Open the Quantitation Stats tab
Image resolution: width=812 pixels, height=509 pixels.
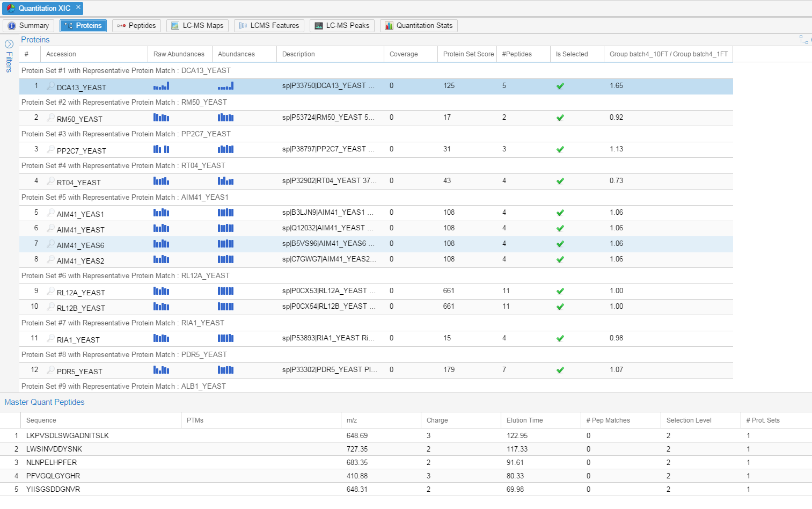[419, 26]
